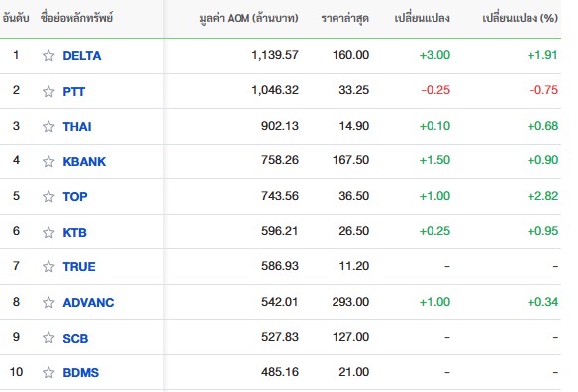
Task: Sort by ราคาล่าสุด column header
Action: pos(345,18)
